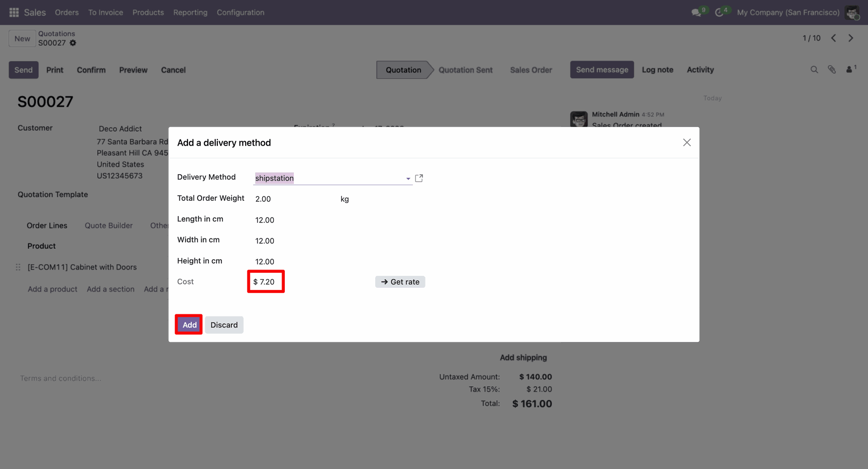
Task: Click the Sales app title
Action: [x=35, y=12]
